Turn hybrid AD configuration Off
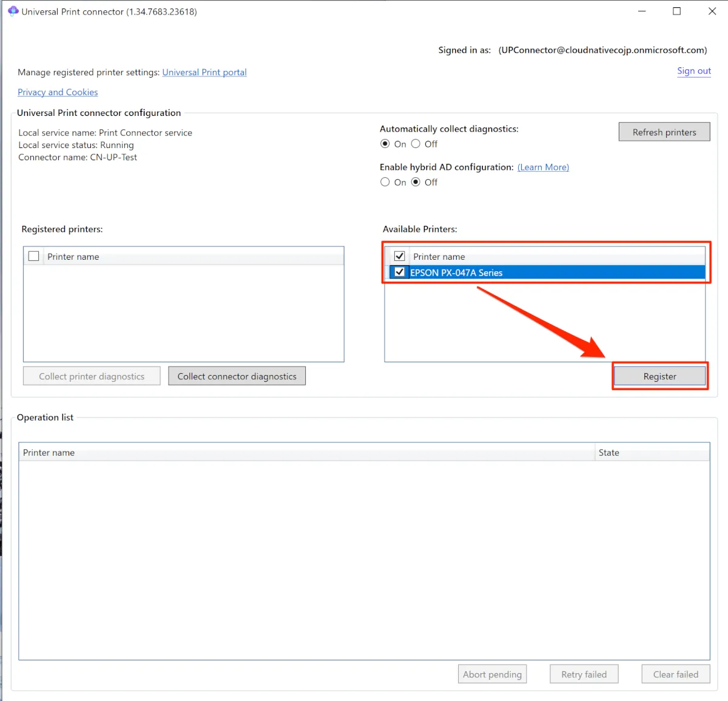 point(416,182)
